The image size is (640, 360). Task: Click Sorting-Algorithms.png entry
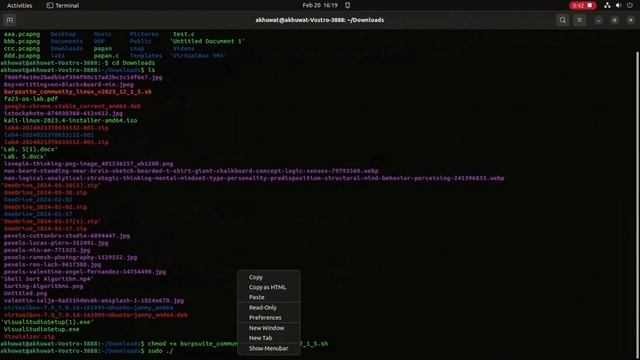point(43,286)
